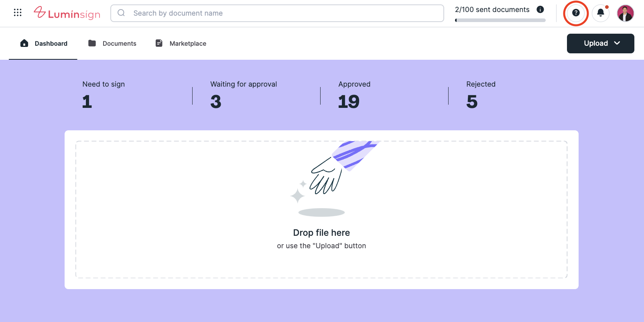Open the Need to sign count
Screen dimensions: 644x322
coord(87,102)
